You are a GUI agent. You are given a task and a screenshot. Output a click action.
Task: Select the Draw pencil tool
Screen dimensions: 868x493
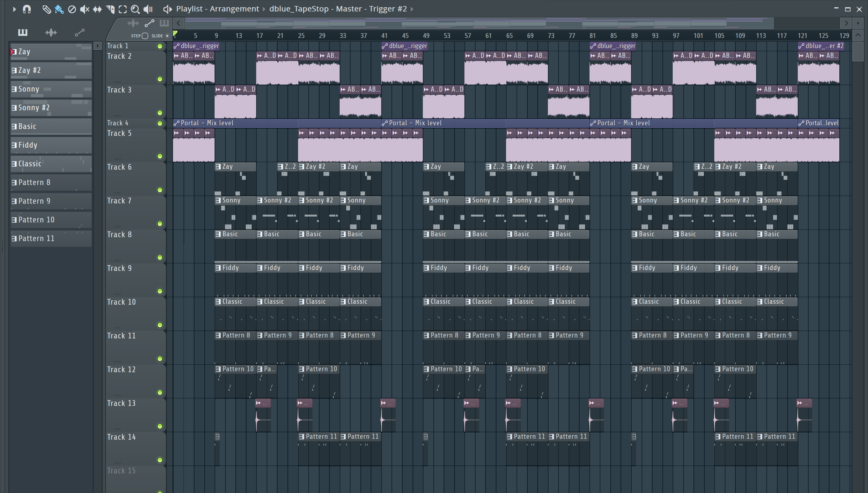tap(47, 9)
